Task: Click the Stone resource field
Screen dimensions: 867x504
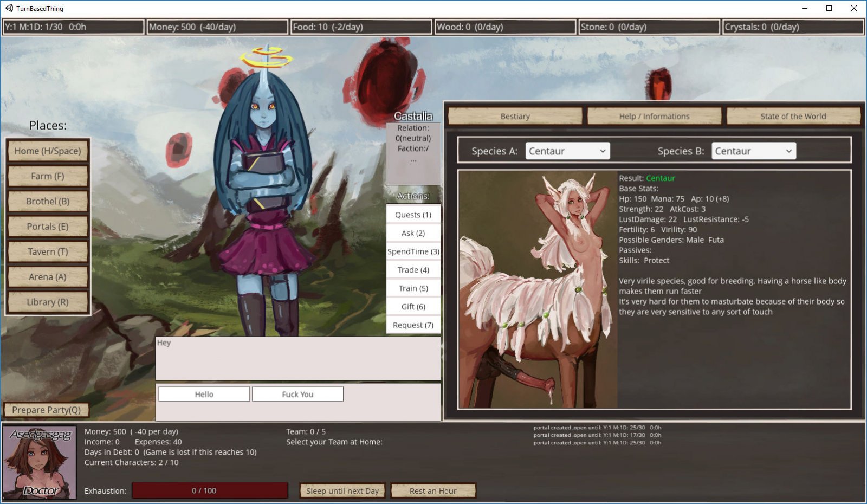Action: pyautogui.click(x=649, y=27)
